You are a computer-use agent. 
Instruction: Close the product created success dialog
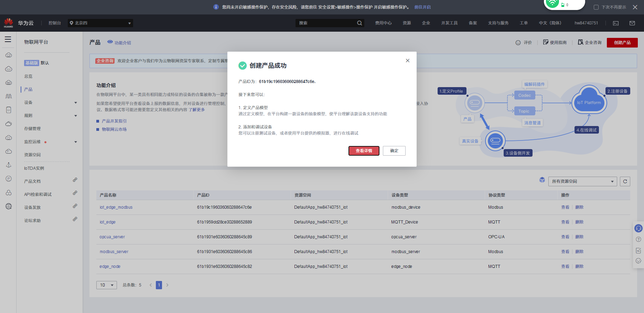(408, 61)
